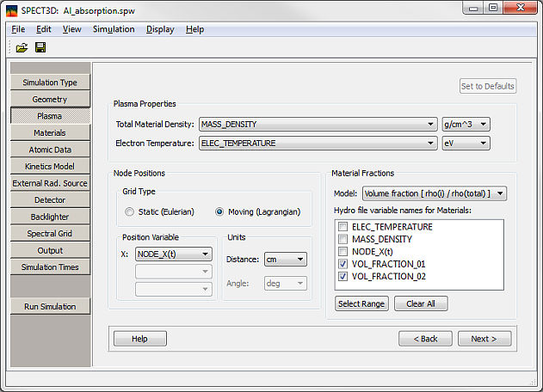Click the open file folder icon
Viewport: 543px width, 392px height.
click(x=22, y=47)
